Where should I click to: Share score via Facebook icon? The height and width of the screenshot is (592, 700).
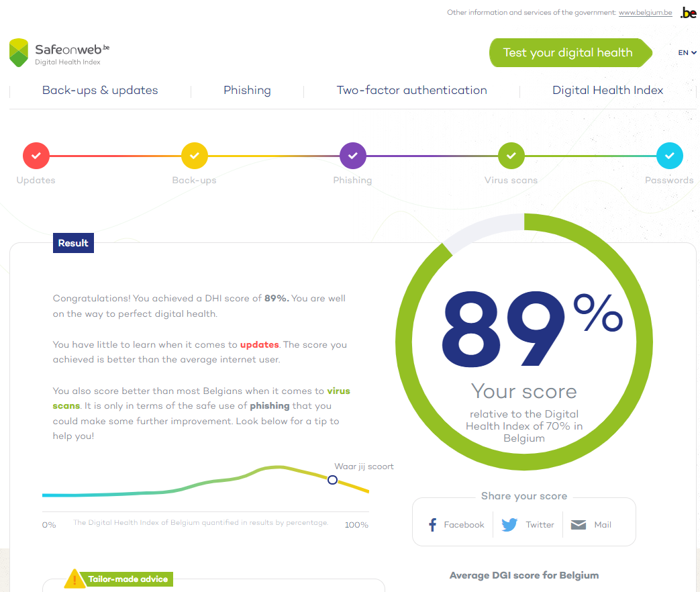click(x=432, y=525)
